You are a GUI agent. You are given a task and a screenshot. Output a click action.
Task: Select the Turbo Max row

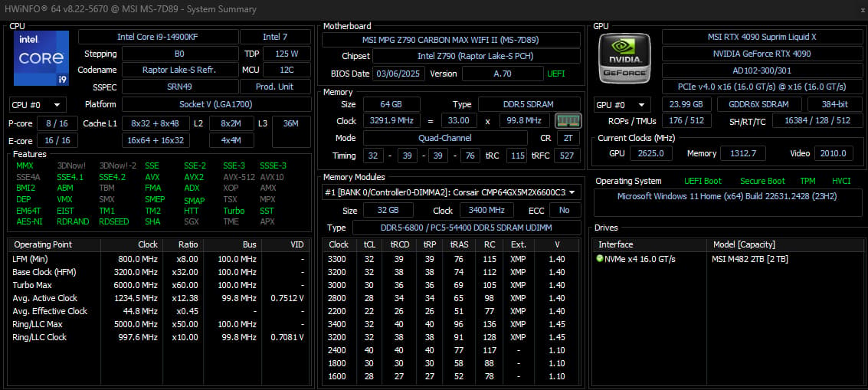pos(160,285)
